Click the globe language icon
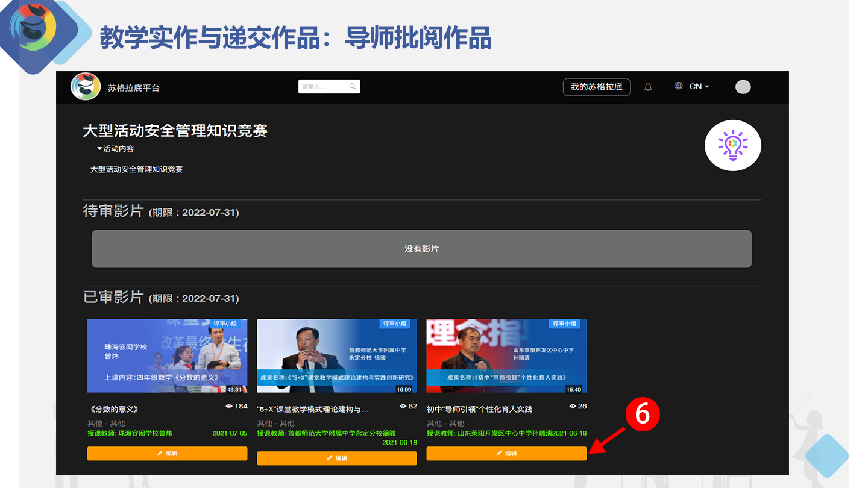 click(x=679, y=86)
